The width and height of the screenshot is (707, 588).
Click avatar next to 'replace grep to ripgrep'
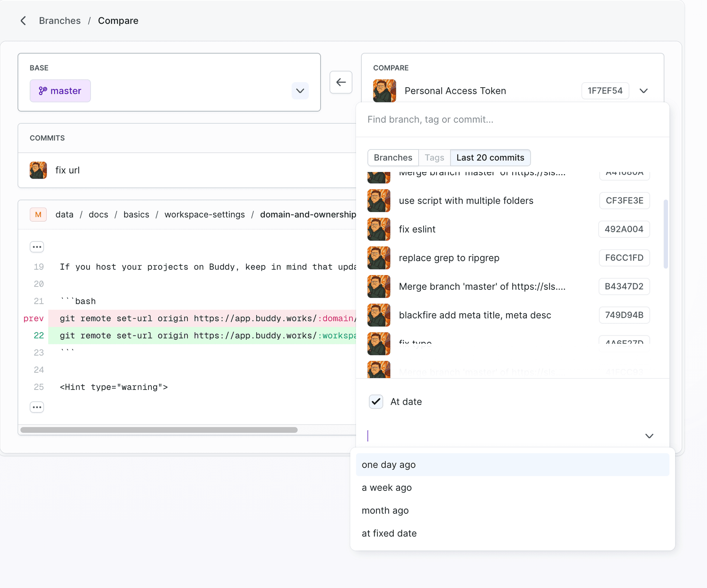pos(379,258)
